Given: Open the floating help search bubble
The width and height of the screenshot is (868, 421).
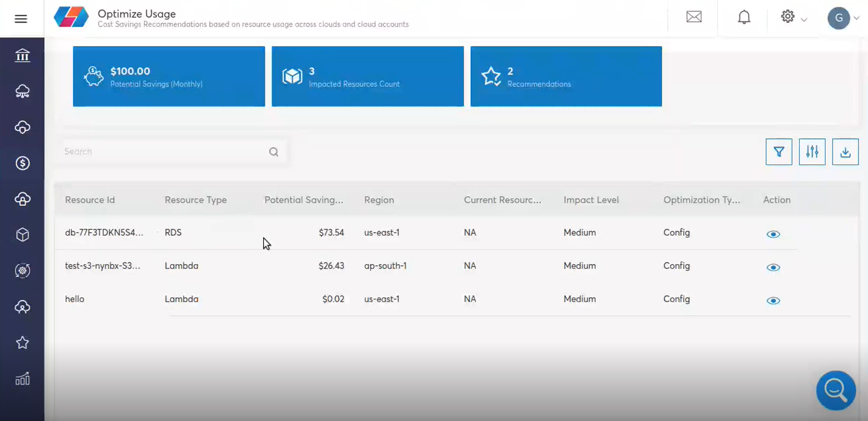Looking at the screenshot, I should tap(836, 390).
